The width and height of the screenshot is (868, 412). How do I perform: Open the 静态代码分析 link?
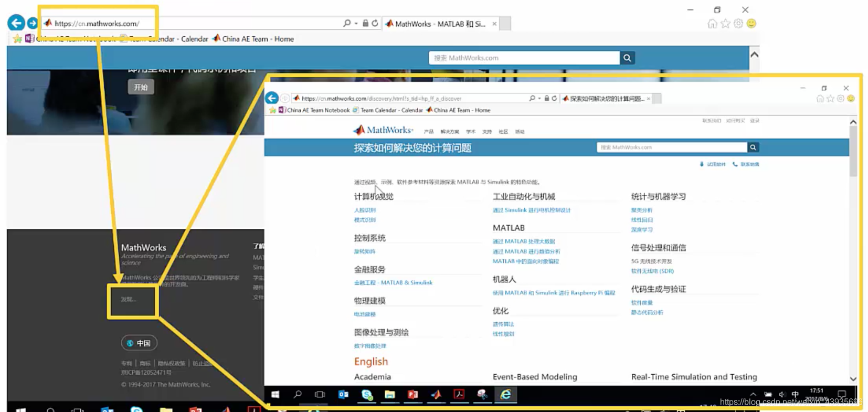pos(647,312)
